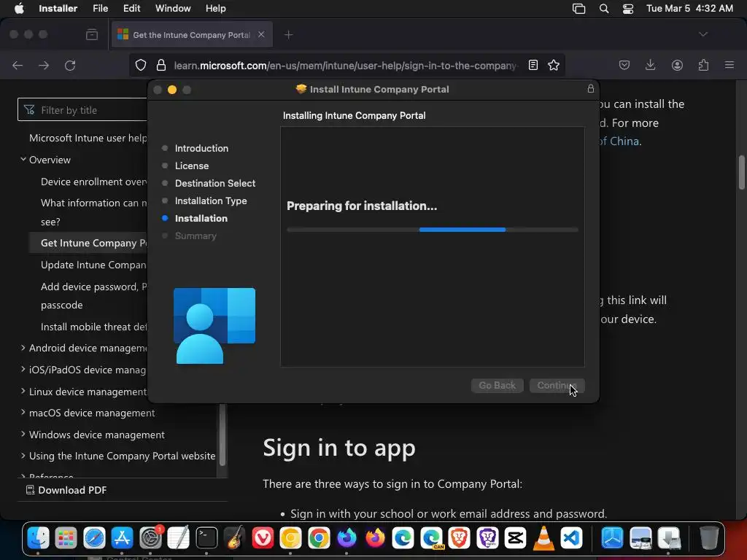
Task: Expand Android device management section
Action: click(x=23, y=348)
